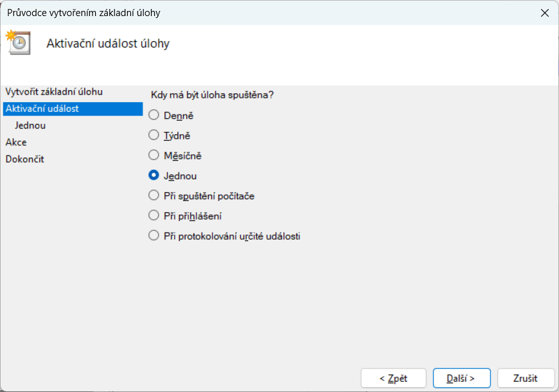Continue with the Další button
This screenshot has width=559, height=392.
pyautogui.click(x=461, y=378)
